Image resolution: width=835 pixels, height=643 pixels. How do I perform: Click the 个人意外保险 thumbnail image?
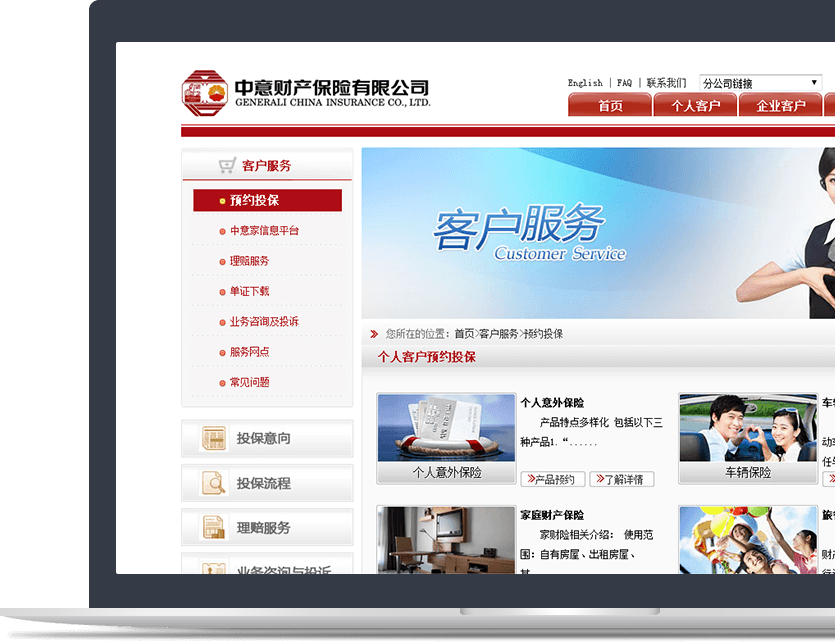446,428
